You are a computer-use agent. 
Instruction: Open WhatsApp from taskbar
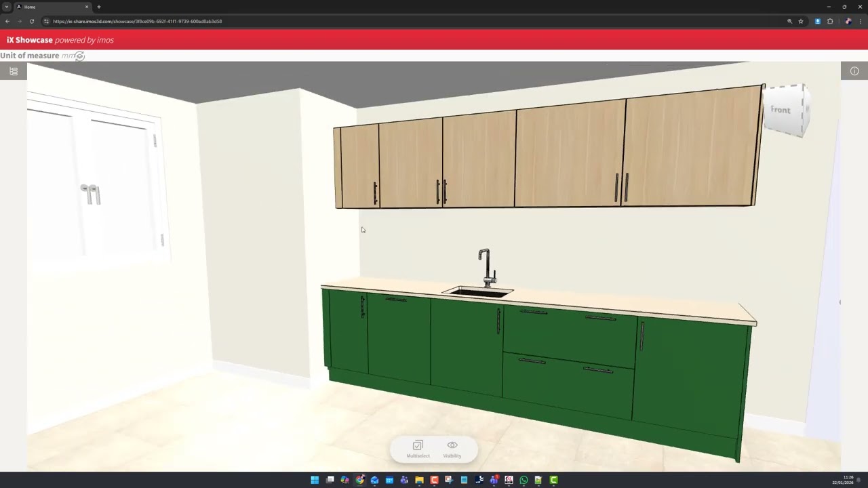tap(524, 480)
